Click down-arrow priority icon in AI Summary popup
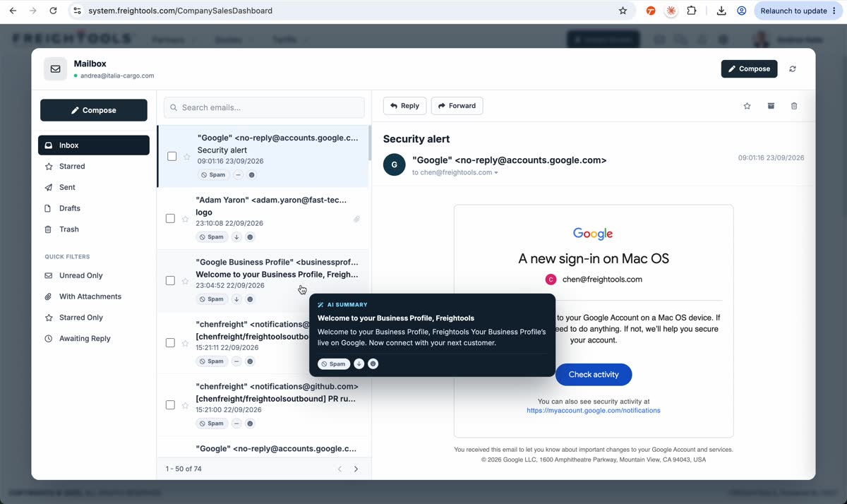Viewport: 847px width, 504px height. tap(359, 364)
